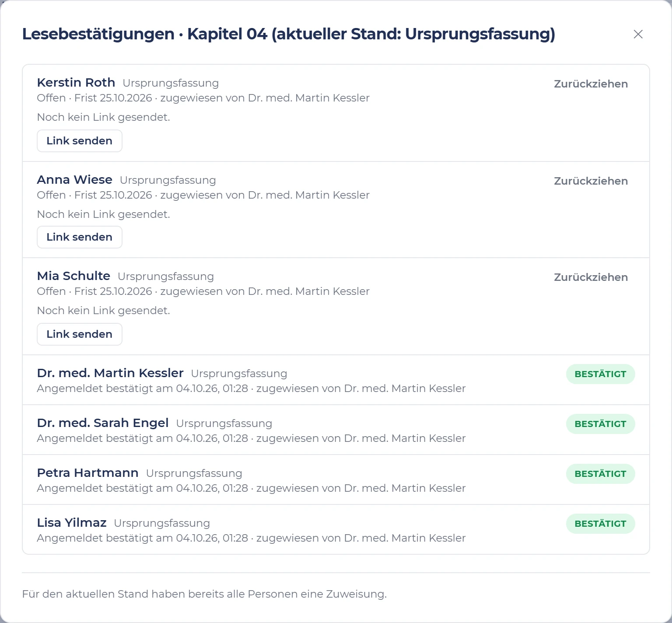Viewport: 672px width, 623px height.
Task: Withdraw Kerstin Roth's assignment via Zurückziehen
Action: 591,84
